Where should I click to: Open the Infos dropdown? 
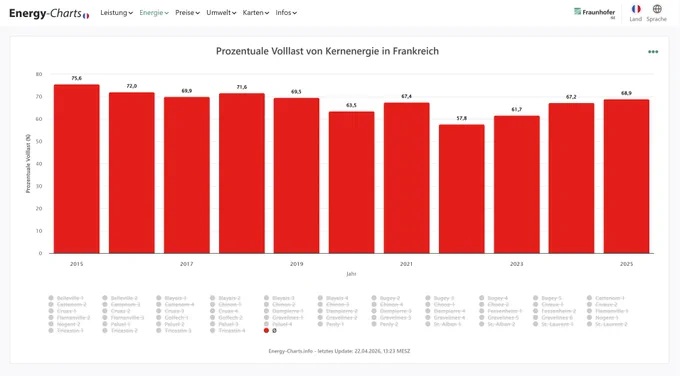click(x=286, y=13)
